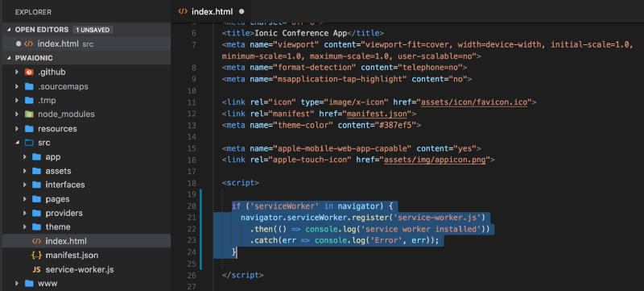This screenshot has height=291, width=644.
Task: Click line number 26 in the gutter
Action: pyautogui.click(x=191, y=275)
